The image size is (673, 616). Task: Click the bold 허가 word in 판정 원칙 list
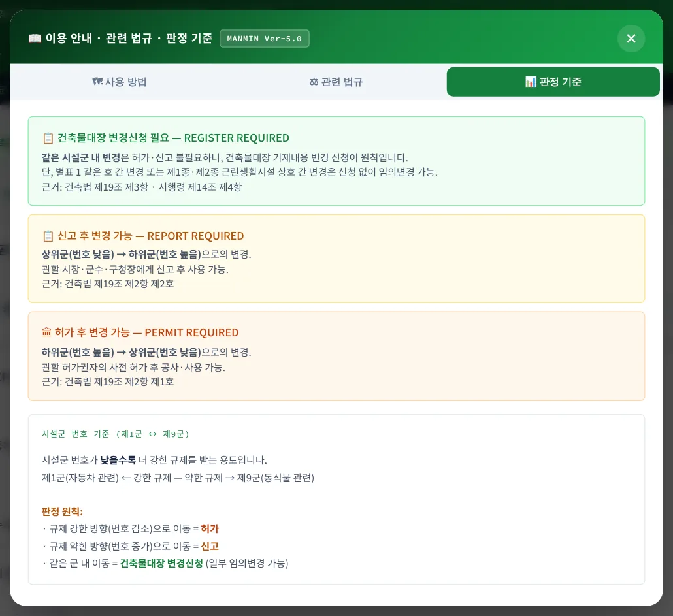click(x=210, y=529)
